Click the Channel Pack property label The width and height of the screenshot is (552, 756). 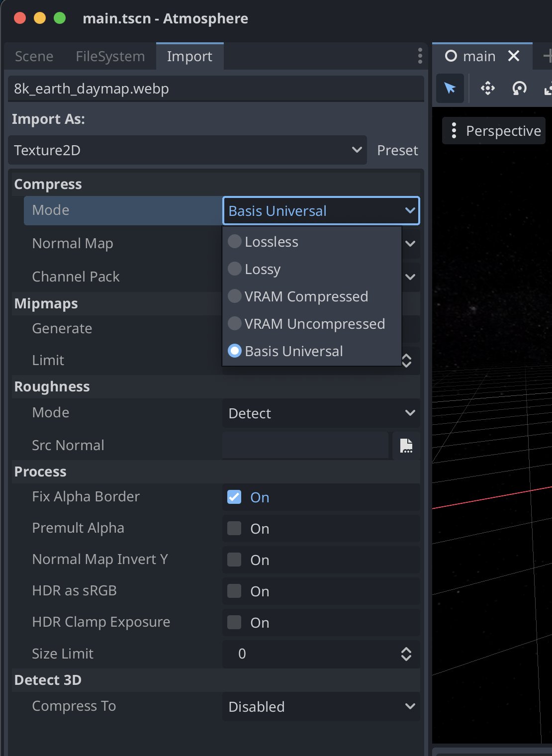tap(76, 277)
